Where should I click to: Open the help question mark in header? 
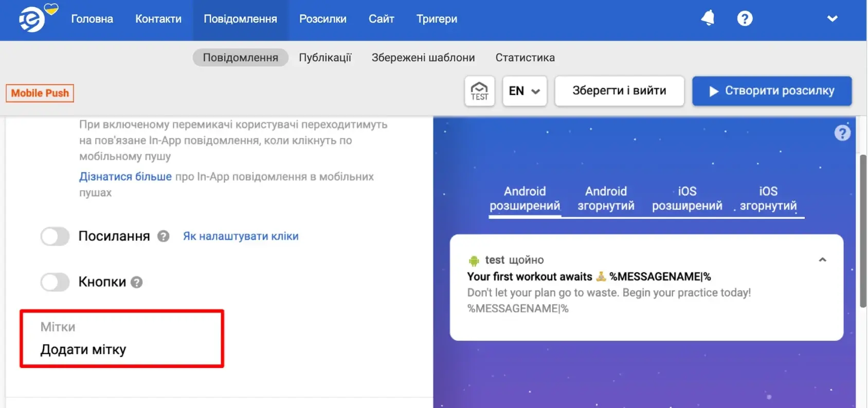tap(745, 18)
